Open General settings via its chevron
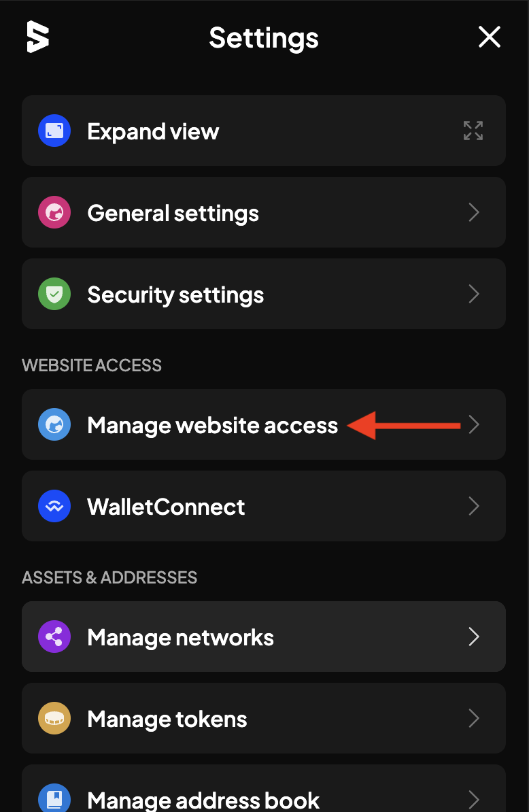The height and width of the screenshot is (812, 529). 474,212
